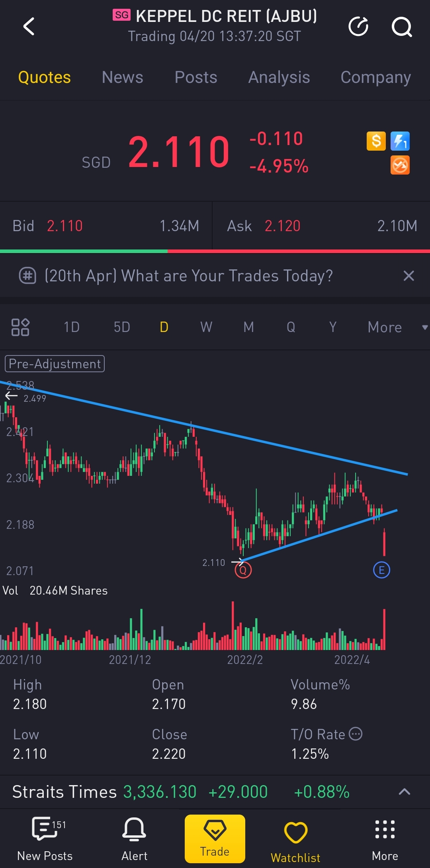
Task: Tap the Volume% value 9.86
Action: click(x=304, y=704)
